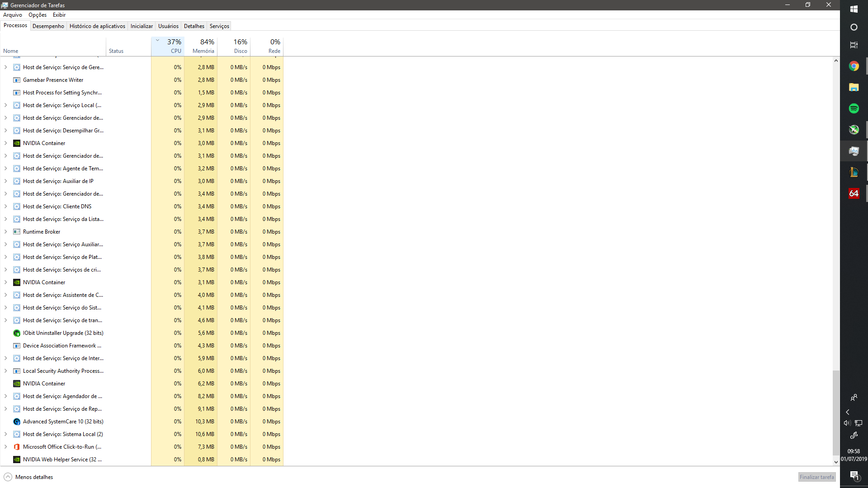The image size is (868, 488).
Task: Expand Host de Serviço: Agente de Tem
Action: 5,169
